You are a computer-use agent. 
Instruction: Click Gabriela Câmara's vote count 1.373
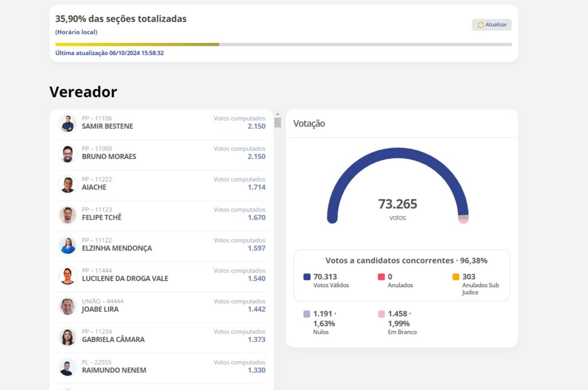click(x=257, y=339)
